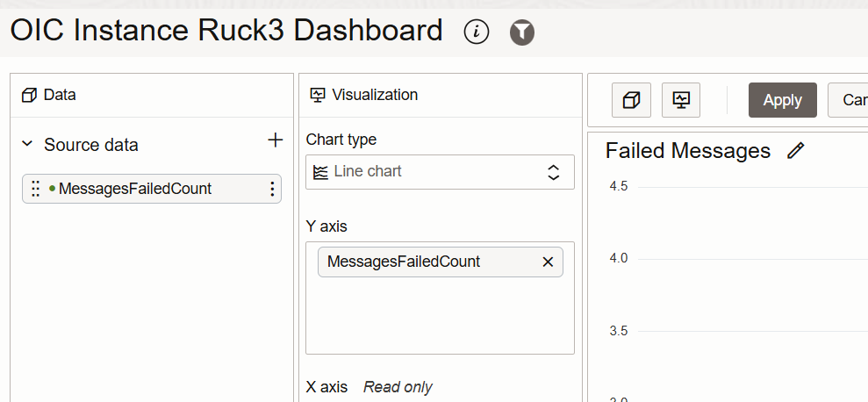The height and width of the screenshot is (402, 868).
Task: Select MessagesFailedCount in Source data list
Action: 135,189
